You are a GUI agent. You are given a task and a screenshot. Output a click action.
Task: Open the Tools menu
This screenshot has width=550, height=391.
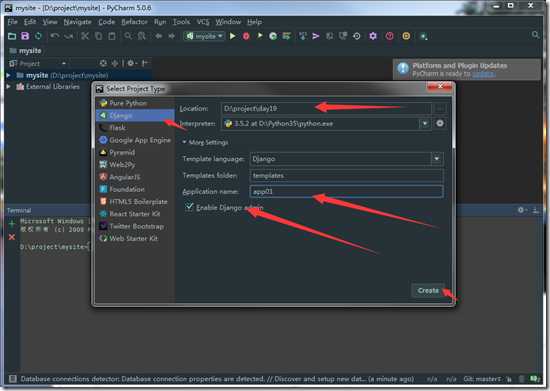point(181,22)
